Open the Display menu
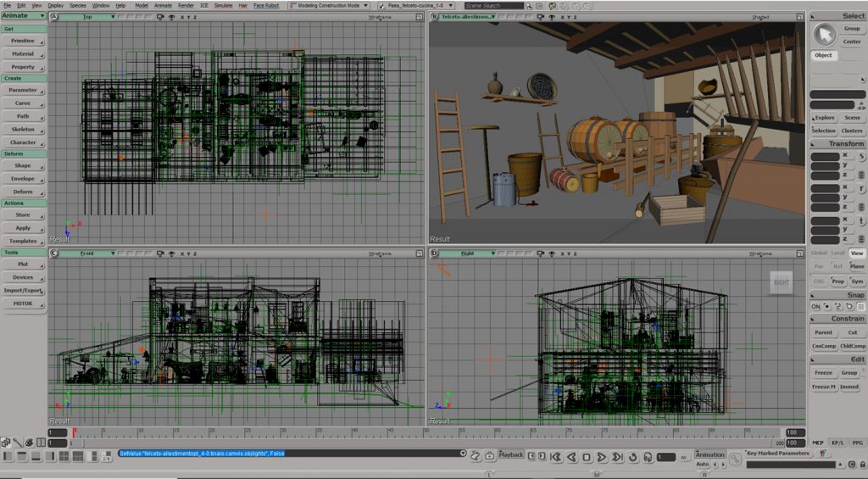This screenshot has height=479, width=868. click(x=55, y=5)
